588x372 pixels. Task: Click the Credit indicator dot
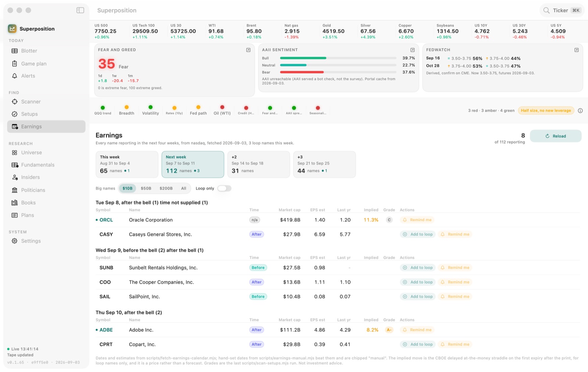coord(246,108)
